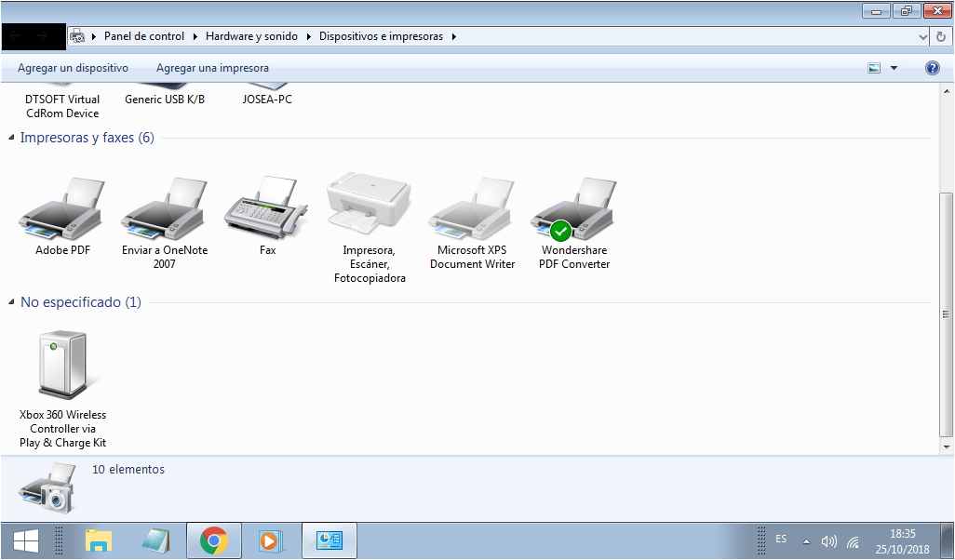Click the ES language indicator
Viewport: 955px width, 560px height.
(x=782, y=540)
